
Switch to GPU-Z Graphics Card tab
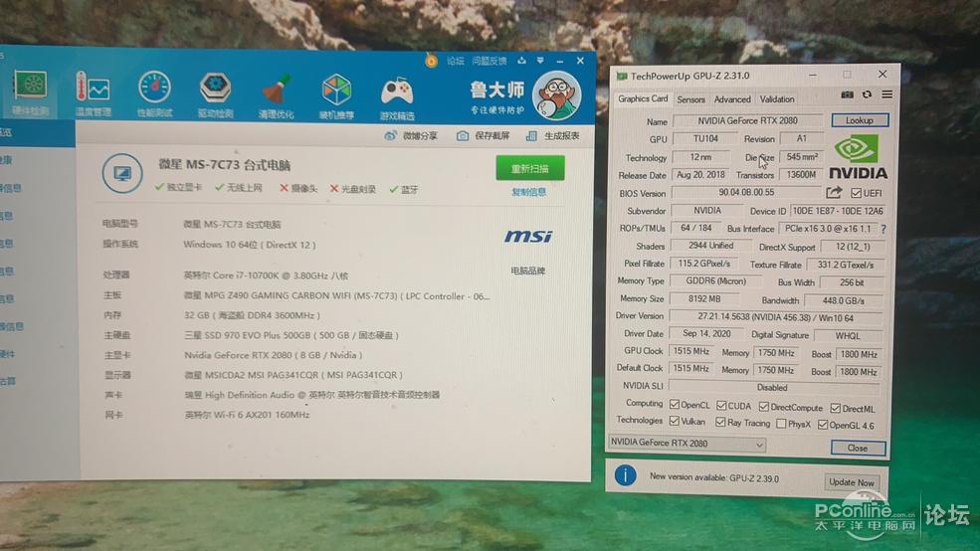click(643, 98)
